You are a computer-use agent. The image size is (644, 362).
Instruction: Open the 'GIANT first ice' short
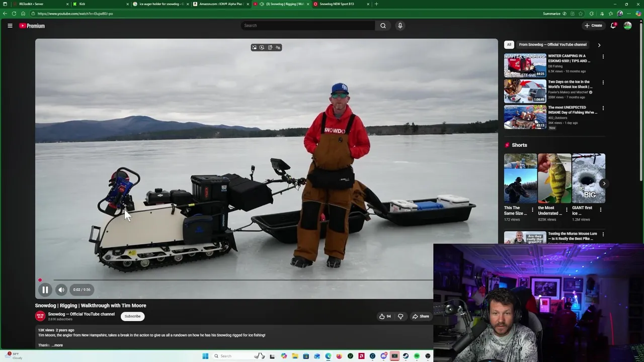click(x=588, y=178)
